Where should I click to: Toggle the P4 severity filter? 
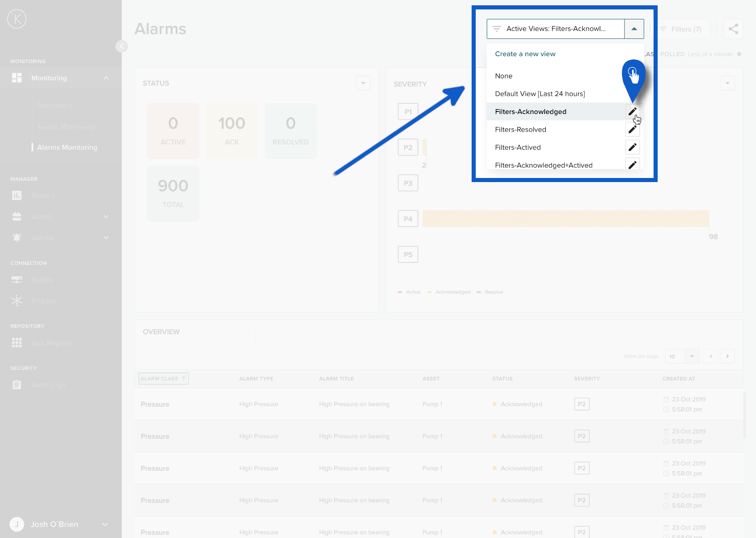408,219
